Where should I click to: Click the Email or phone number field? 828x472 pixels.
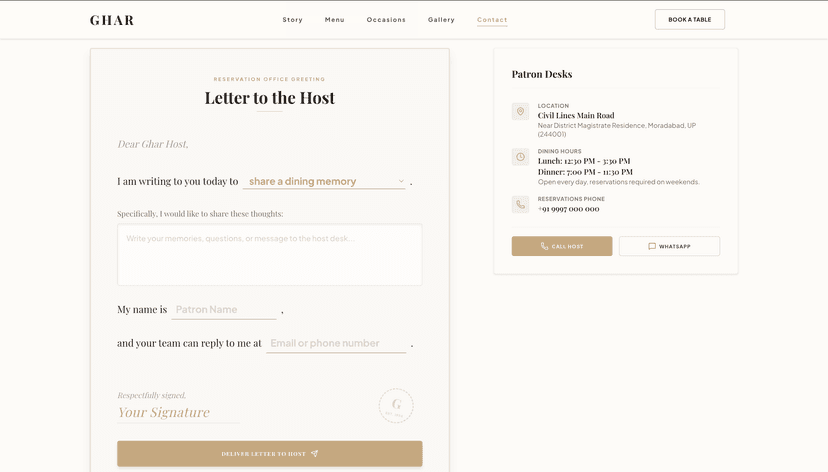pos(336,343)
